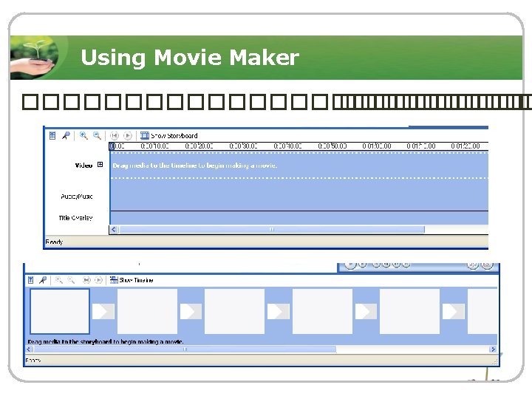Viewport: 532px width, 399px height.
Task: Rewind the timeline to start
Action: pos(115,136)
